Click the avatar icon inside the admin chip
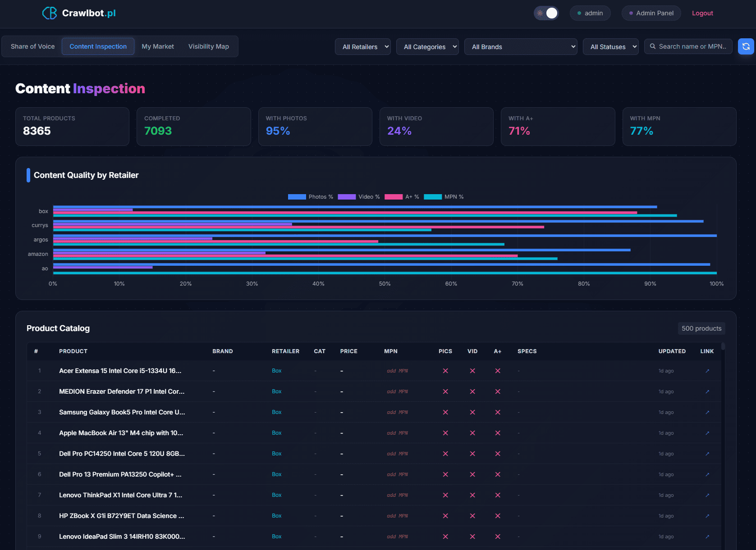 tap(579, 13)
